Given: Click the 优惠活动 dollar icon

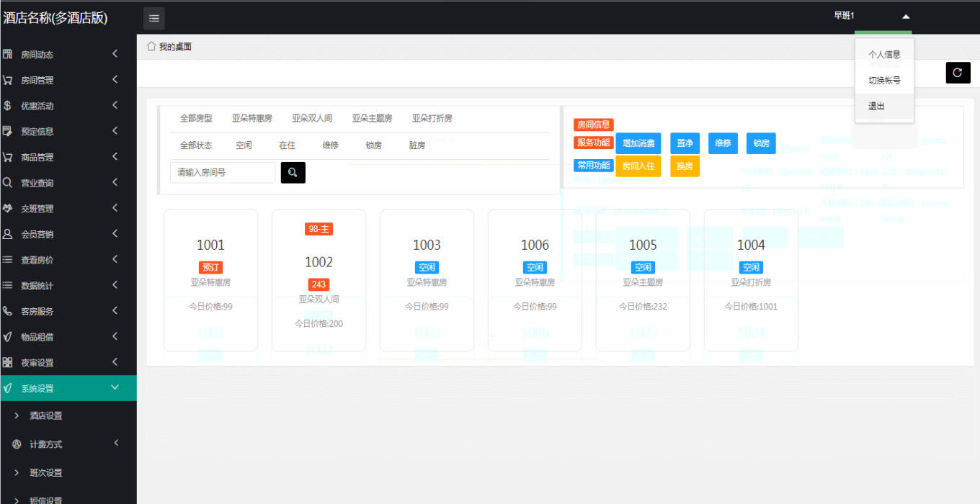Looking at the screenshot, I should pos(7,106).
